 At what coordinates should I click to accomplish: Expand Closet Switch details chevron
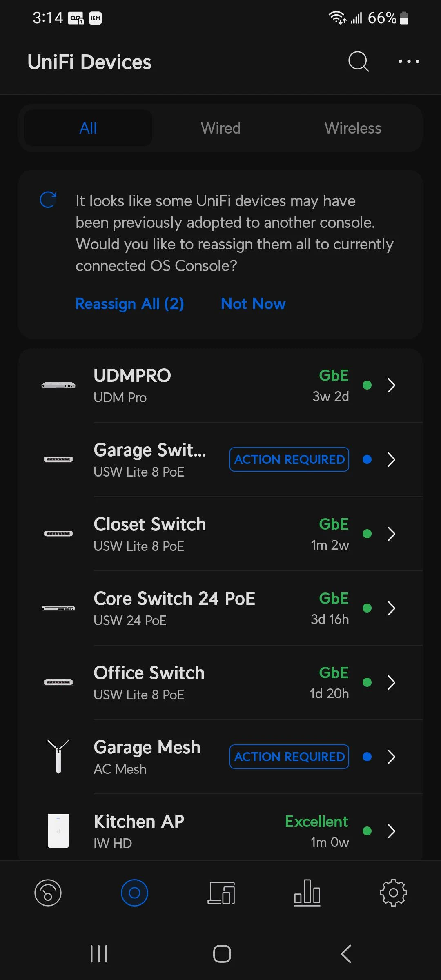[x=391, y=534]
